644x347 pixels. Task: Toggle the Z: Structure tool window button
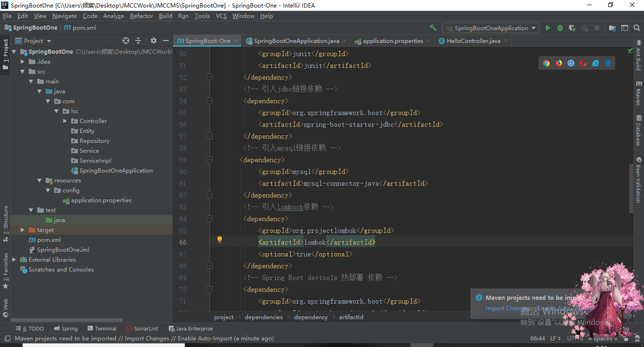pyautogui.click(x=6, y=224)
